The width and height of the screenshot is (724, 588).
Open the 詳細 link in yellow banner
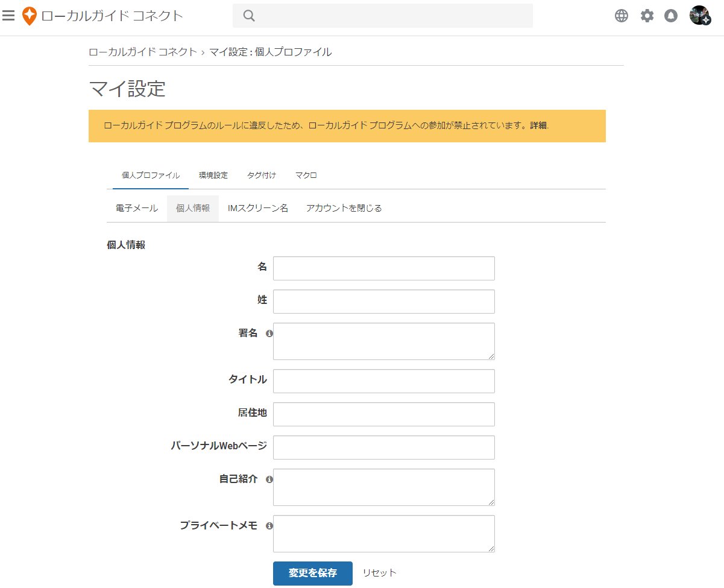tap(538, 126)
